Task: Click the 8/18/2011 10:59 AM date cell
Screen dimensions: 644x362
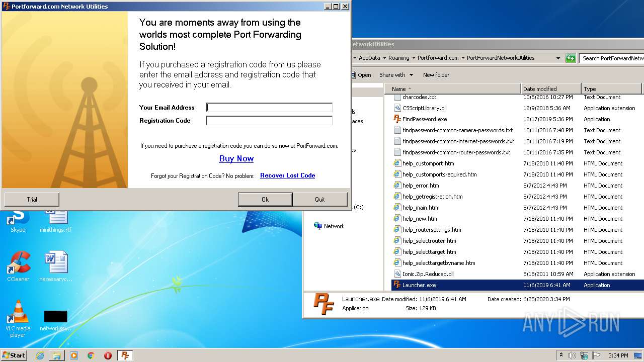Action: [x=548, y=274]
